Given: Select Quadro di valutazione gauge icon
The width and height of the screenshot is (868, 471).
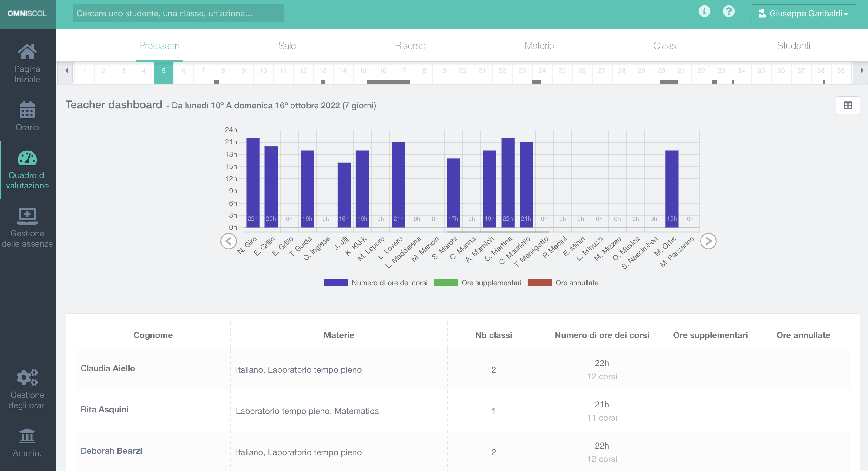Looking at the screenshot, I should point(27,158).
